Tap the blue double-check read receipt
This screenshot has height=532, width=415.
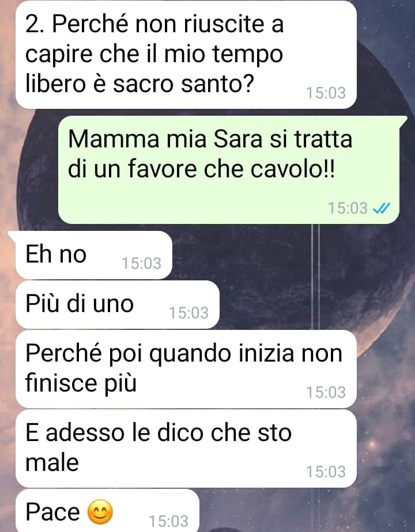point(382,208)
